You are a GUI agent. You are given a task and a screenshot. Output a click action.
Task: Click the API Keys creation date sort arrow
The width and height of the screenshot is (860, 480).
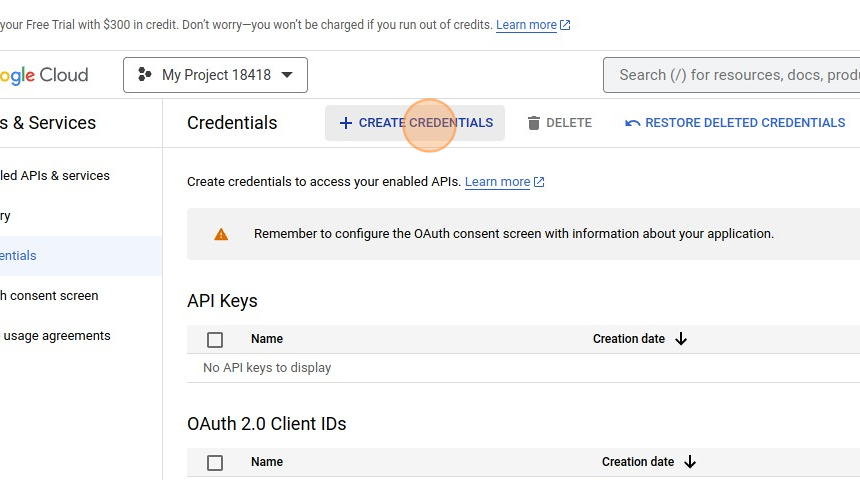tap(681, 339)
